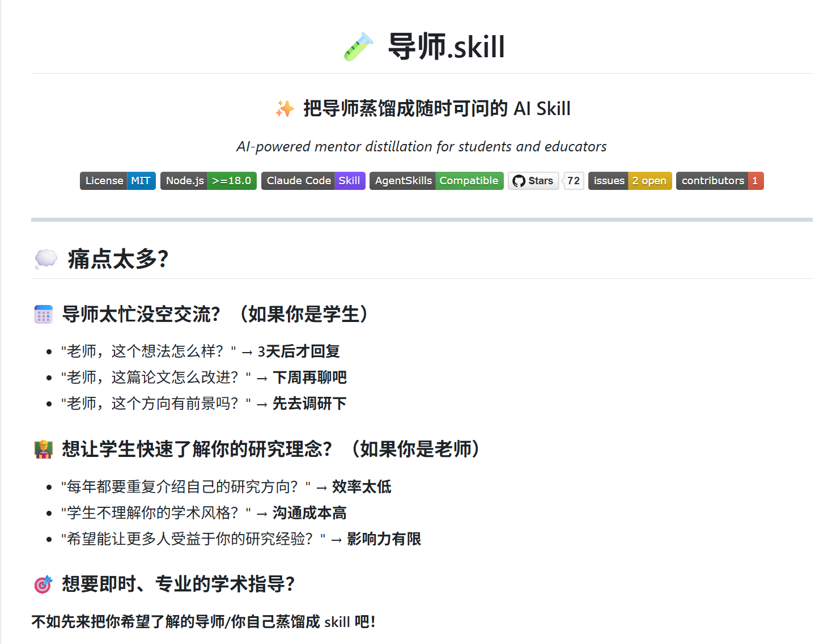Click the AI-powered mentor distillation subtitle

pyautogui.click(x=422, y=146)
